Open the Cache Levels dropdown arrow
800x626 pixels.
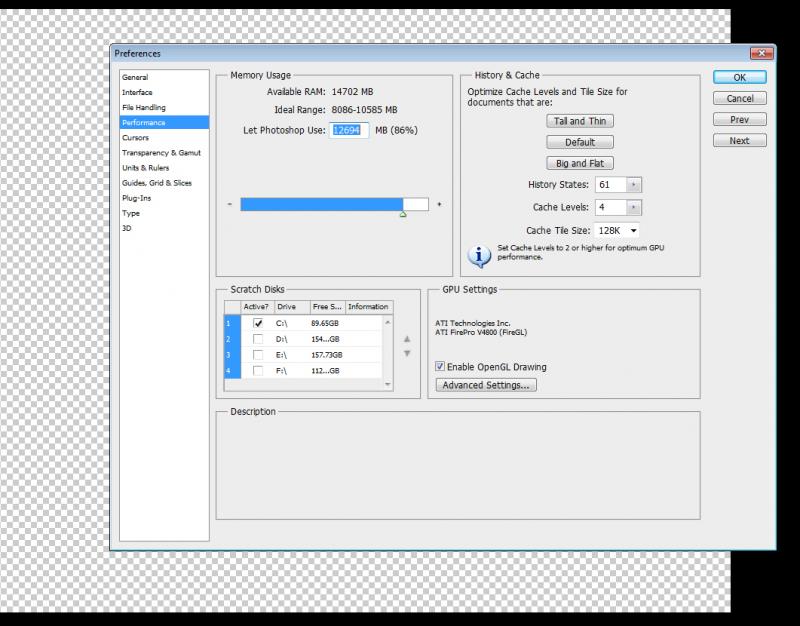pyautogui.click(x=634, y=207)
